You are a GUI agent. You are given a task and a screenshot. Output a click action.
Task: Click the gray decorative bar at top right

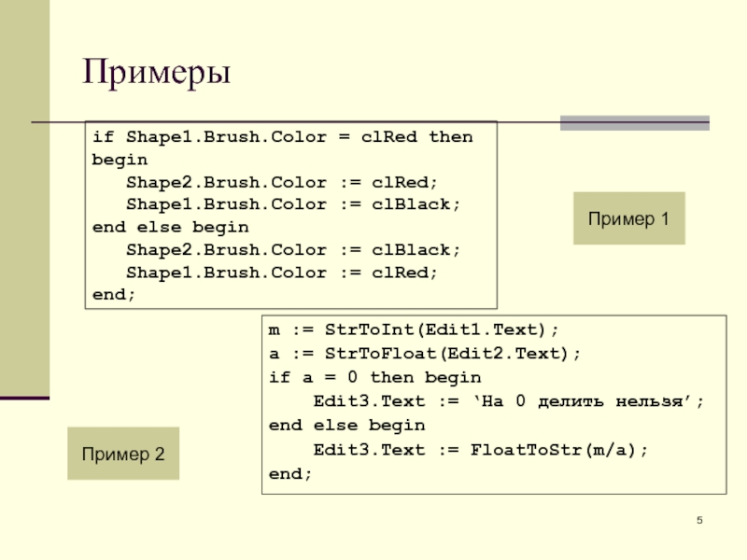(634, 122)
